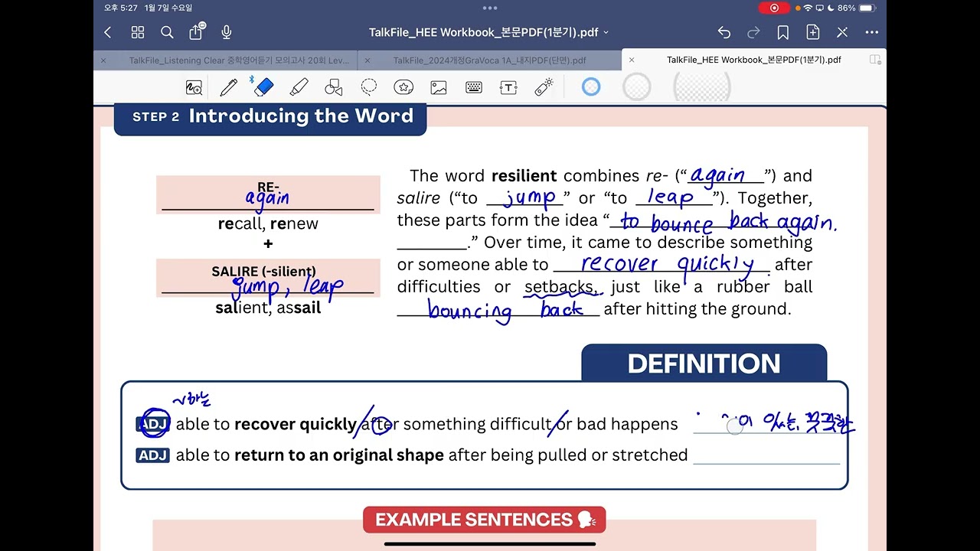Close the Listening Clear tab
This screenshot has width=980, height=551.
coord(104,60)
